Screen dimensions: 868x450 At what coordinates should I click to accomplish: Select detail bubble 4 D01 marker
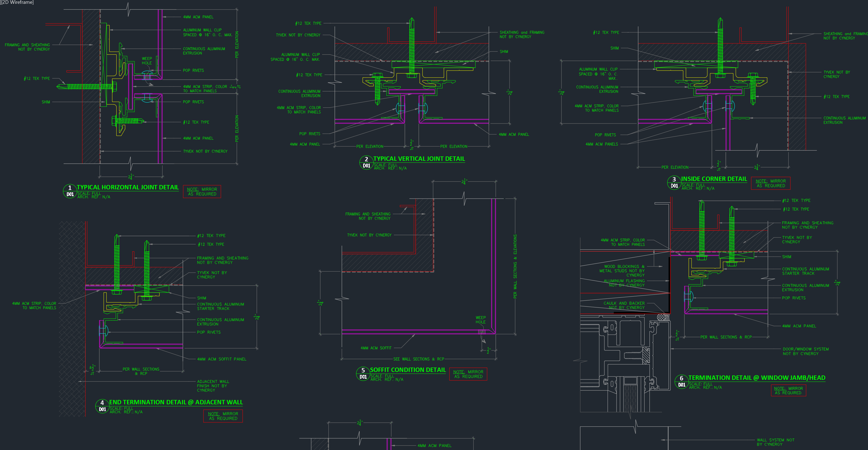click(x=102, y=406)
